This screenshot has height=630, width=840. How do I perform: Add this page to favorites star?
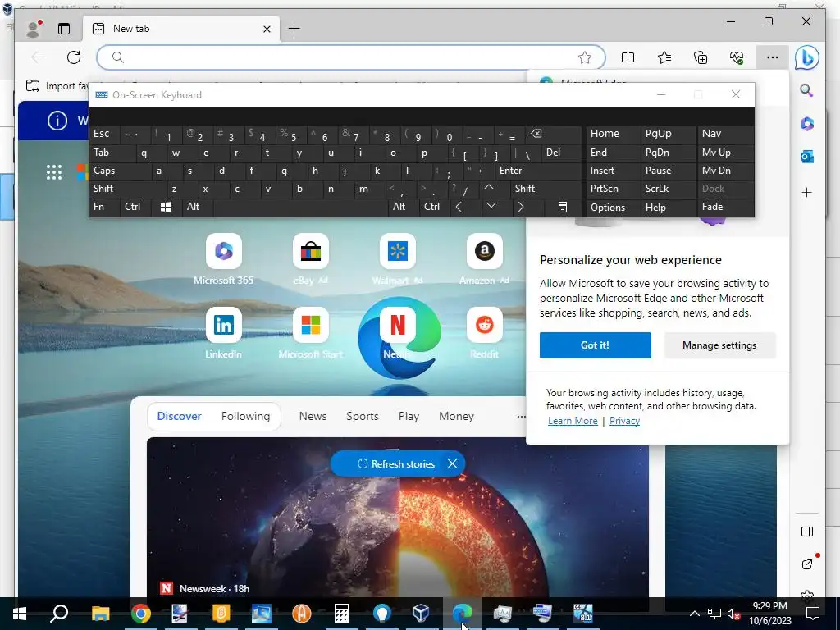[x=584, y=57]
